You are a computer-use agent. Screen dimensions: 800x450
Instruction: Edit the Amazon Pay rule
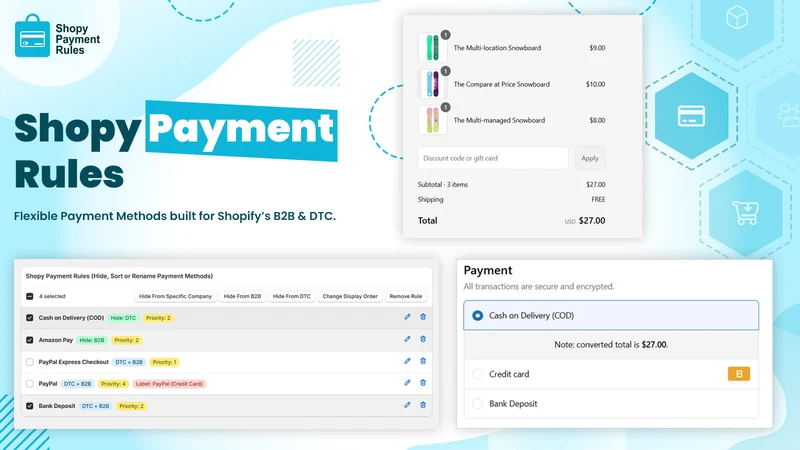(x=407, y=339)
